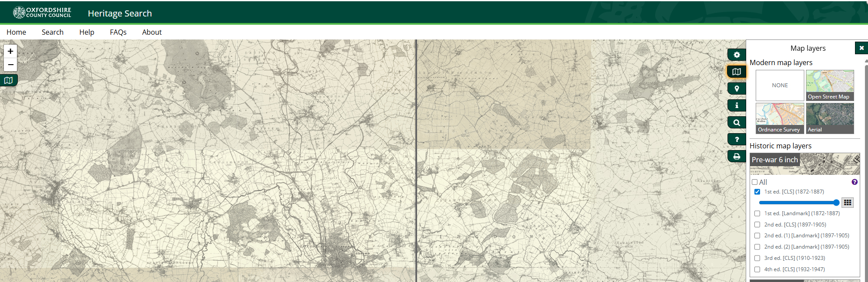Viewport: 868px width, 282px height.
Task: Open the grid icon beside opacity slider
Action: point(847,203)
